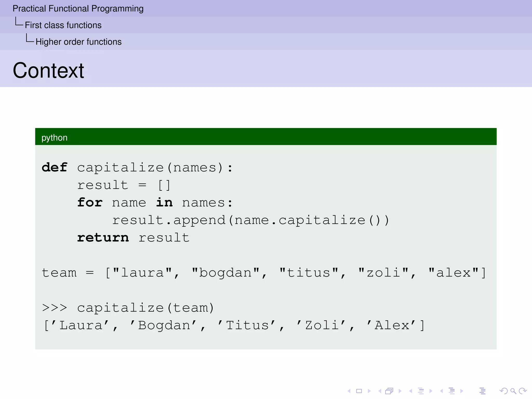Screen dimensions: 532x399
Task: Click the 'return result' line
Action: click(x=133, y=238)
